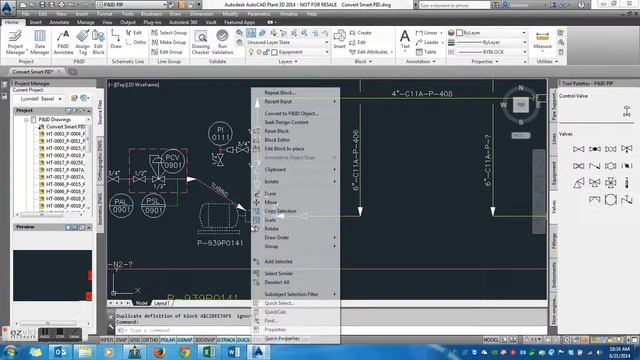Click the ByLayer color swatch box
The width and height of the screenshot is (640, 360).
point(460,33)
